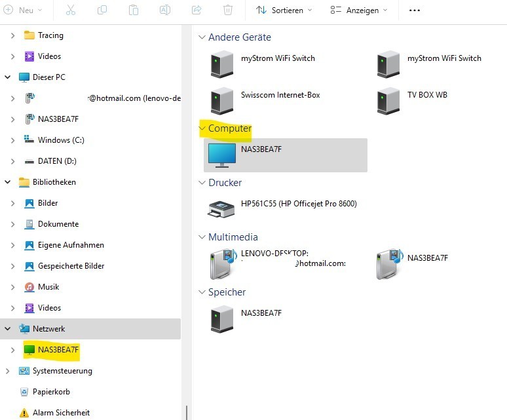Click the Dokumente library icon
Viewport: 507px width, 420px height.
(29, 224)
